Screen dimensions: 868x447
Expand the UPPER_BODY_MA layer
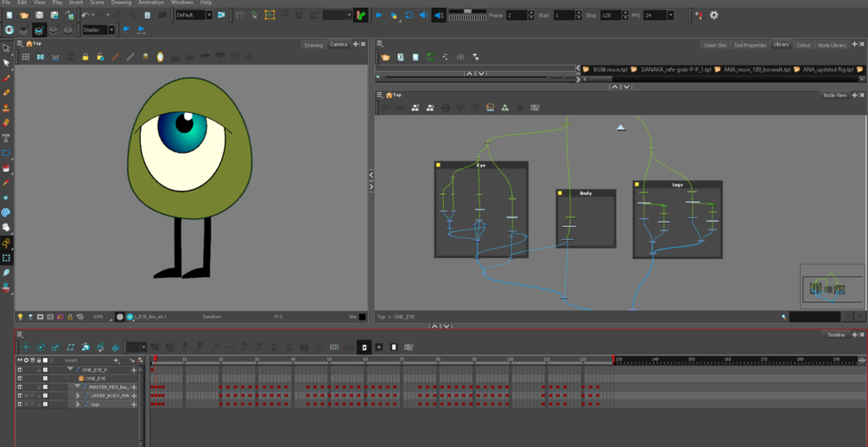[78, 396]
